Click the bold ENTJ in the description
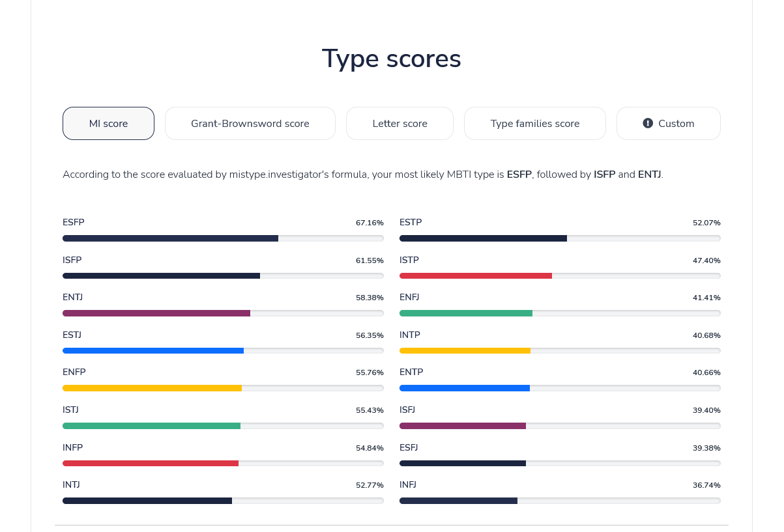The width and height of the screenshot is (784, 532). click(650, 175)
